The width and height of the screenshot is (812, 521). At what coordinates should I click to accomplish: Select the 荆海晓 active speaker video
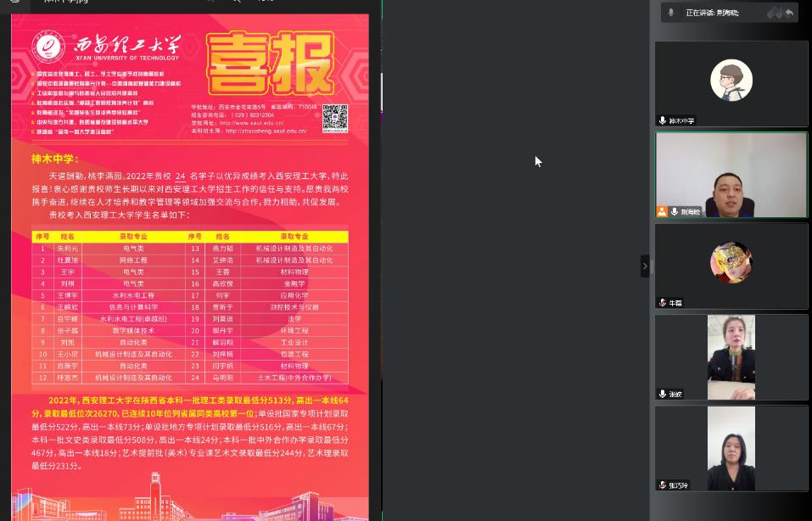tap(731, 174)
